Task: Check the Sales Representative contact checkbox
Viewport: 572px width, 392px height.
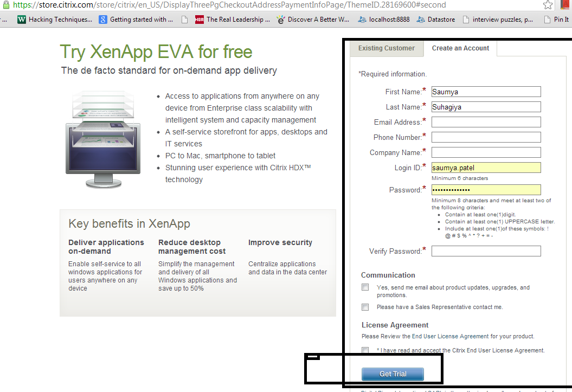Action: coord(365,307)
